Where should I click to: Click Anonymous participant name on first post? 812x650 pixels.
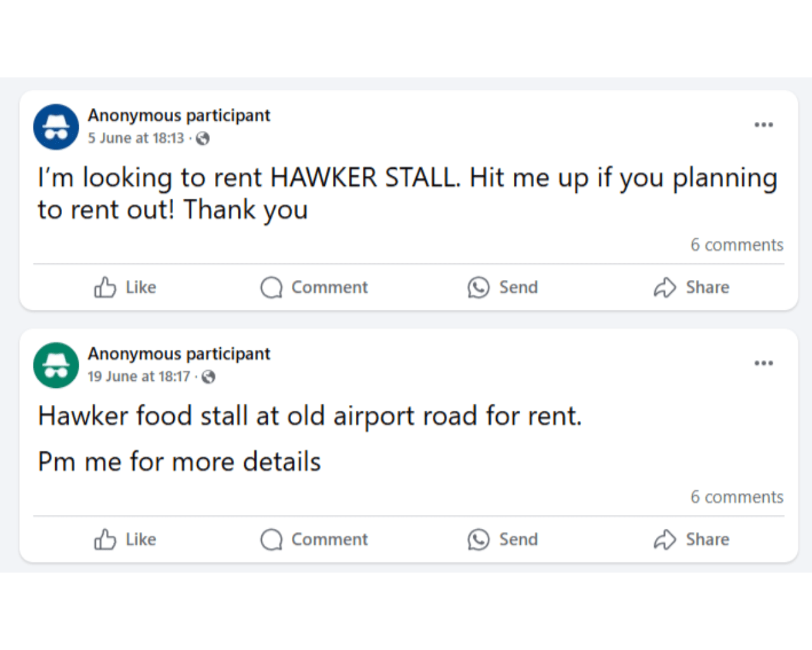pos(179,115)
